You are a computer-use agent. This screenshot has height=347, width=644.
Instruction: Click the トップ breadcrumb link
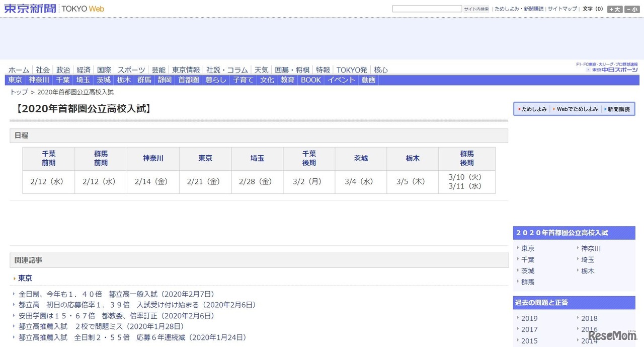(x=19, y=92)
